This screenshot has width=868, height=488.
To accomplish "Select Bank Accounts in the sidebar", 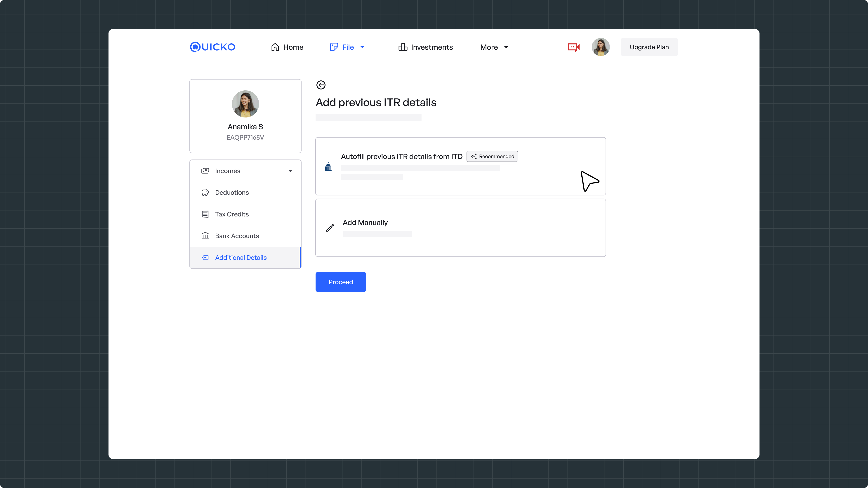I will tap(245, 236).
